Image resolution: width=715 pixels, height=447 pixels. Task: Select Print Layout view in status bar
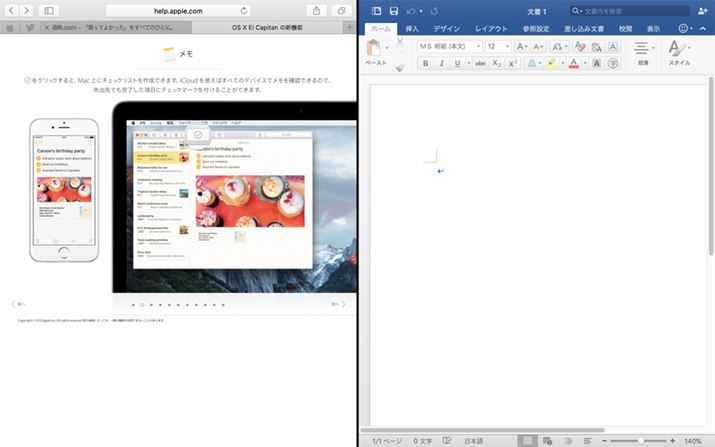click(527, 441)
